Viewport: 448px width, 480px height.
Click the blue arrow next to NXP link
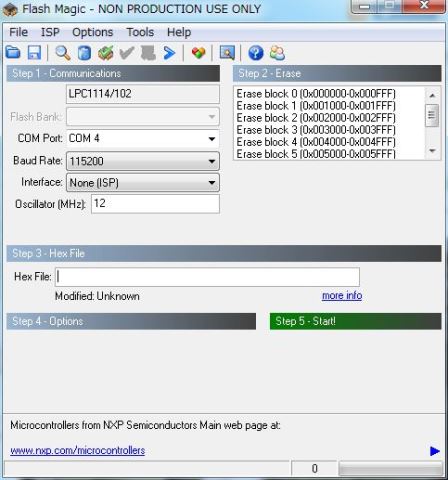coord(435,451)
